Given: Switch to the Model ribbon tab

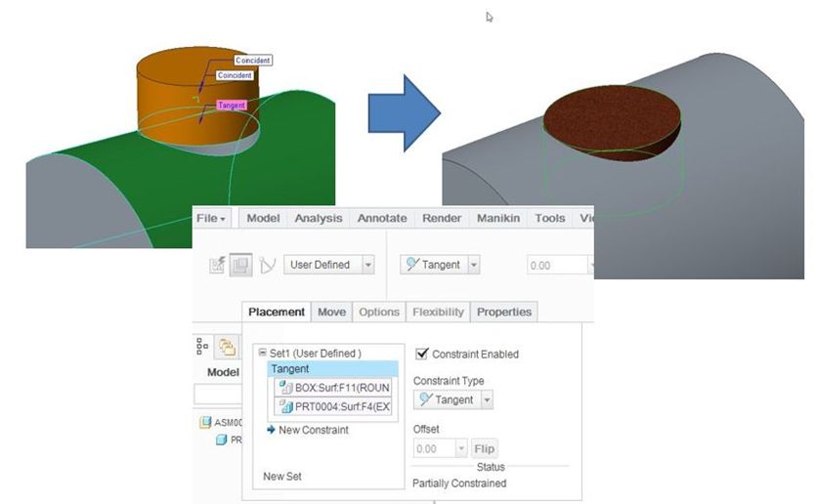Looking at the screenshot, I should (x=263, y=219).
